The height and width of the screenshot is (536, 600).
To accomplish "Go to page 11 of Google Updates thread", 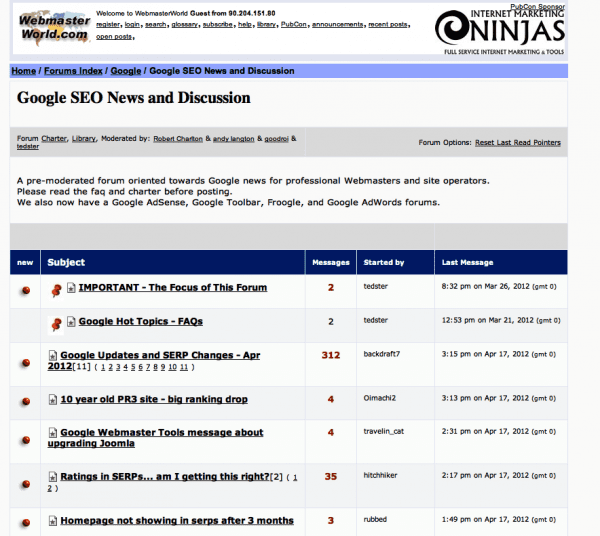I will pyautogui.click(x=184, y=367).
